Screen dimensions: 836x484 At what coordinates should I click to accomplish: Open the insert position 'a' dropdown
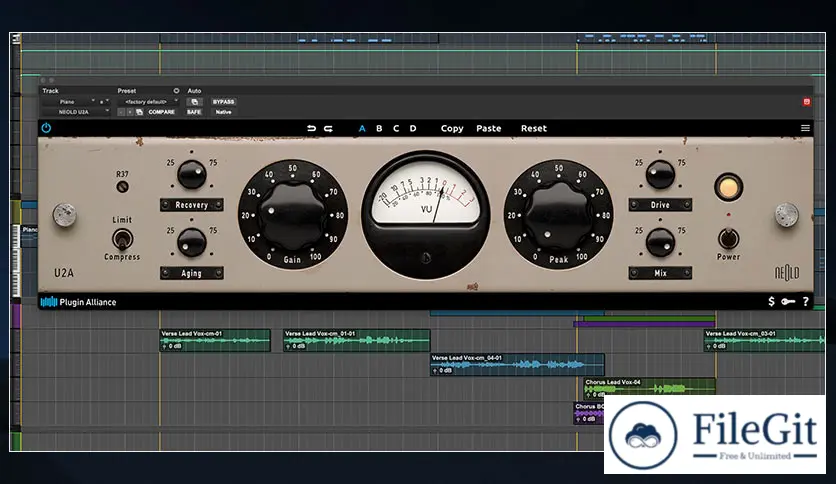pos(103,102)
